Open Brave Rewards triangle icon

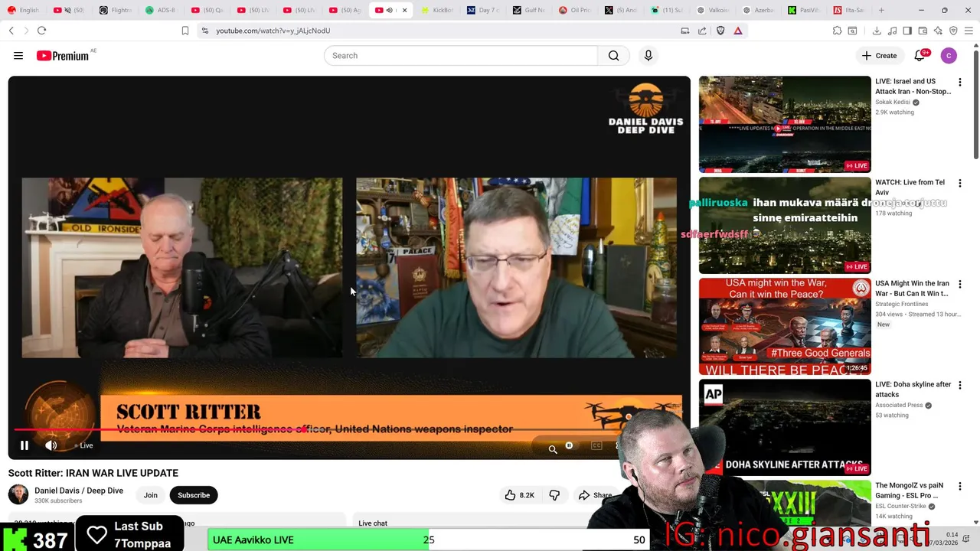point(738,31)
